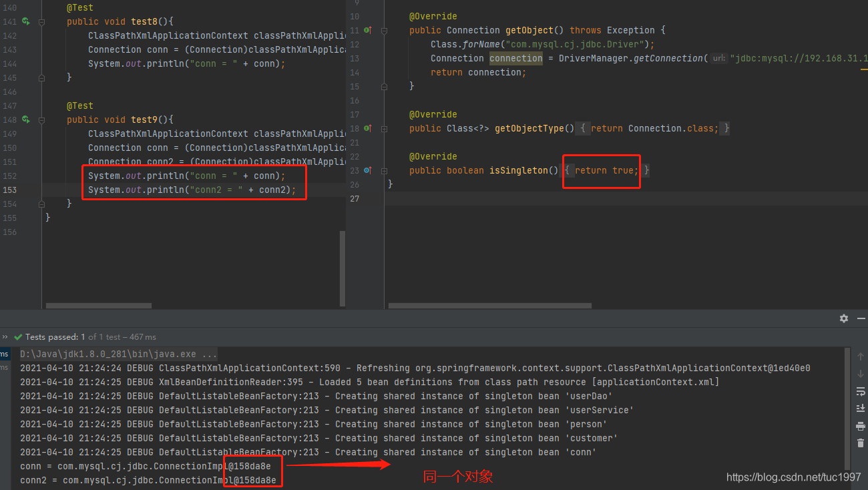Image resolution: width=868 pixels, height=490 pixels.
Task: Expand the folded isSingleton method
Action: 384,170
